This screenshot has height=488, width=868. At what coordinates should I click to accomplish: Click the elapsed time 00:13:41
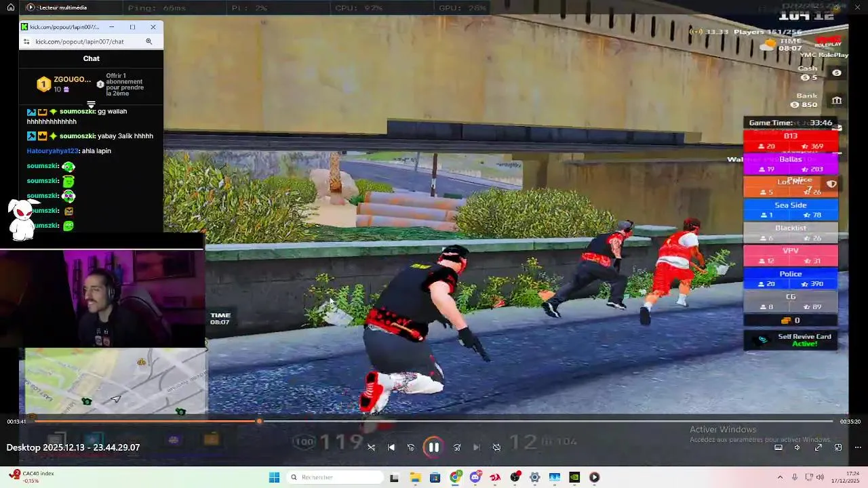pyautogui.click(x=16, y=422)
